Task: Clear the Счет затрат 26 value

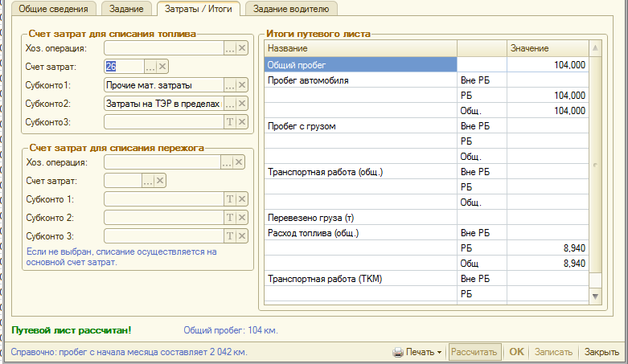Action: point(162,67)
